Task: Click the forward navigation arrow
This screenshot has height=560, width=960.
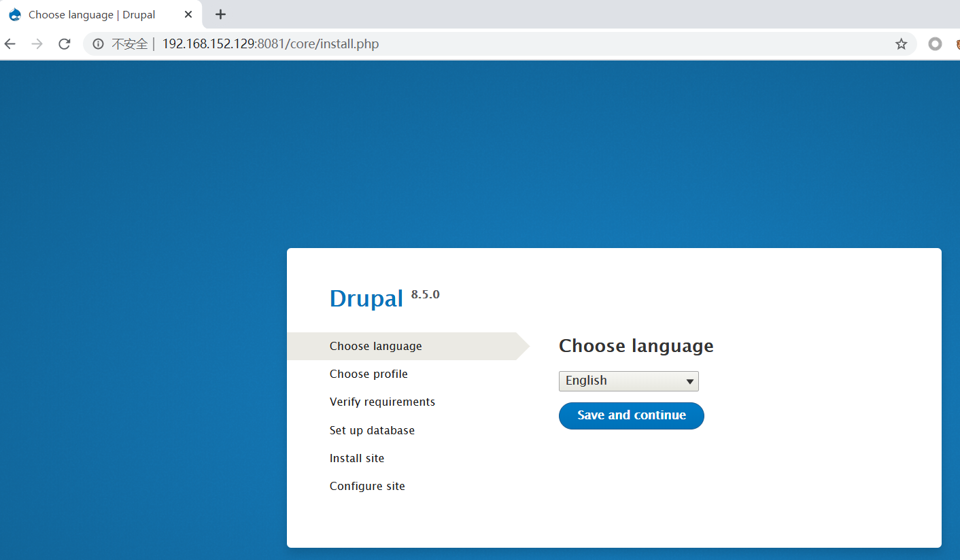Action: (36, 43)
